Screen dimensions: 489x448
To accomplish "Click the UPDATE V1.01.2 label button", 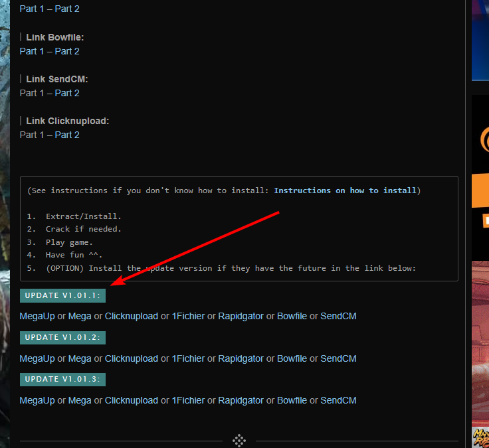I will click(62, 337).
